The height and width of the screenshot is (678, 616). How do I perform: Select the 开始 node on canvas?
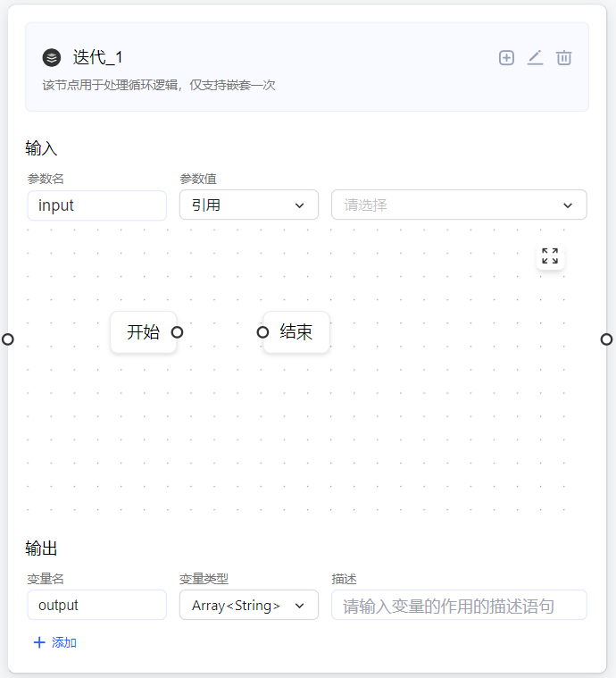144,332
